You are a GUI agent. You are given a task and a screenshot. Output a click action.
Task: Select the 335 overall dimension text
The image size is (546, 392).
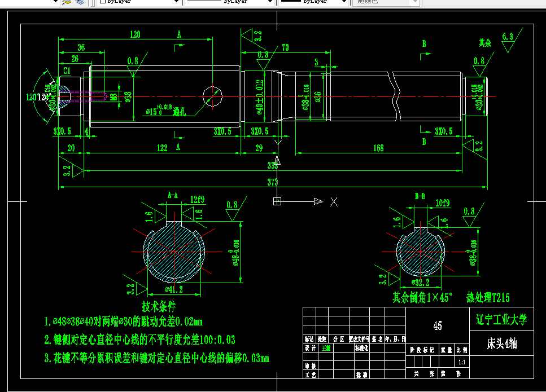click(x=273, y=166)
